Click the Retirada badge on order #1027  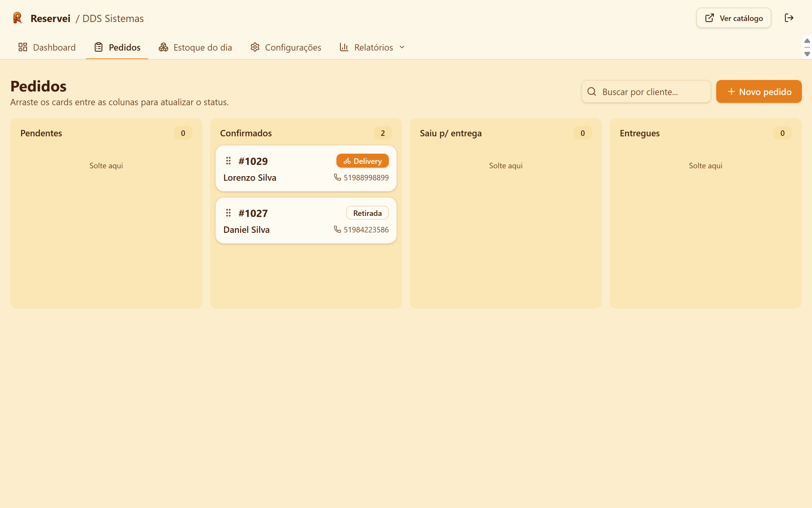coord(368,213)
